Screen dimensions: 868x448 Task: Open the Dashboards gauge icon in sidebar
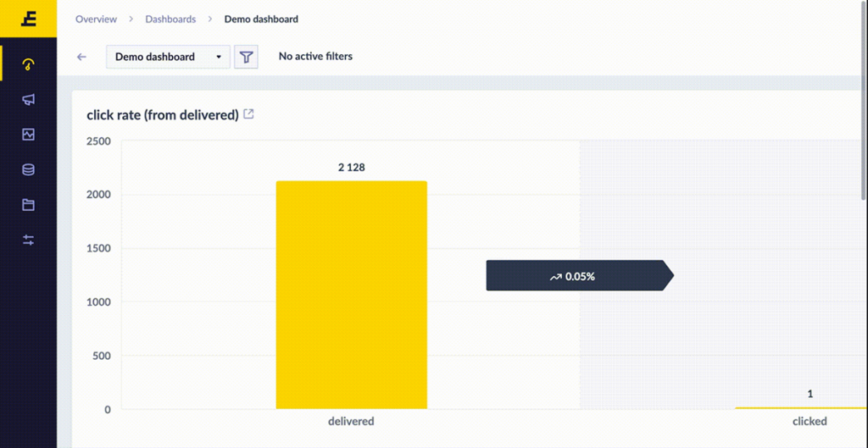click(x=28, y=64)
